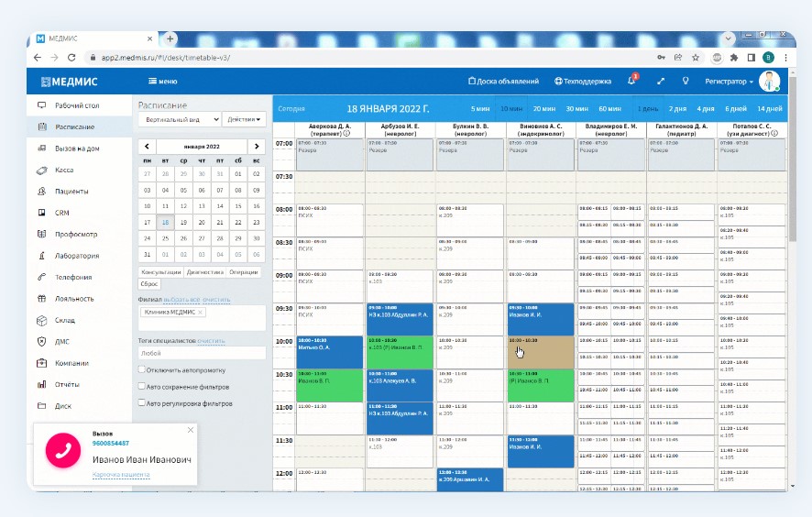Select the 5 мин interval
812x517 pixels.
(x=480, y=109)
